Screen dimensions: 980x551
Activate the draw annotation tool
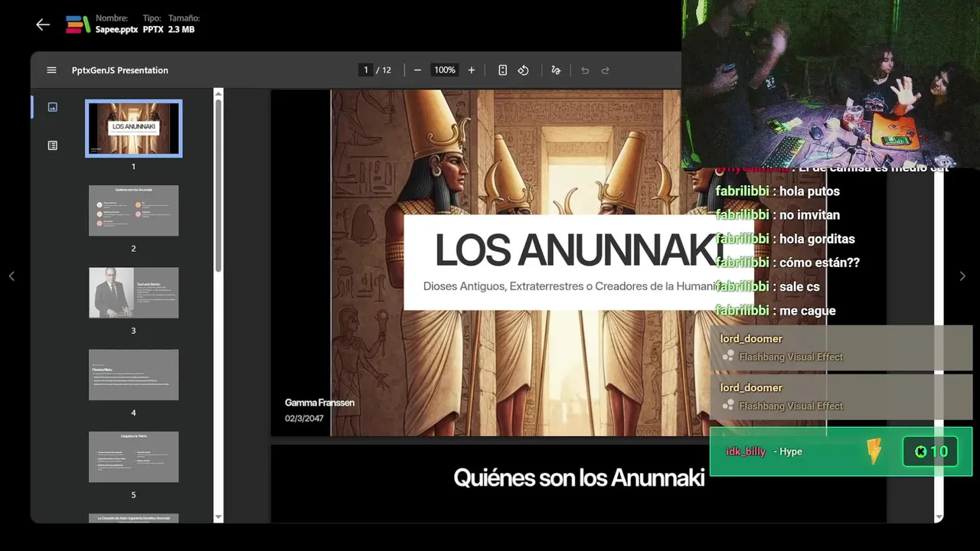click(x=556, y=70)
